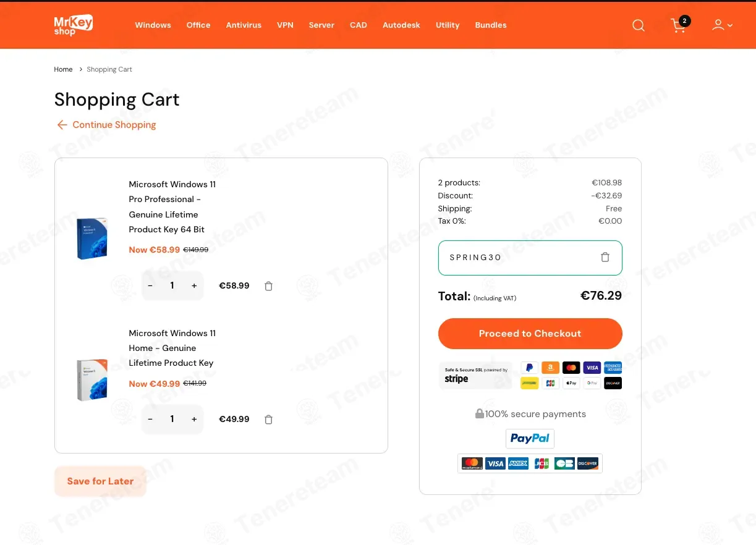Open the Windows 11 Home product title
756x545 pixels.
(172, 348)
